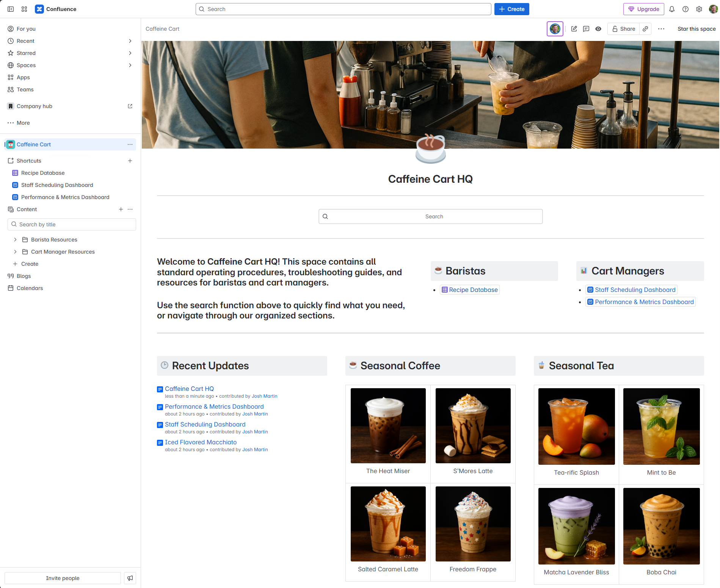Open the Recipe Database link under Baristas
Screen dimensions: 720x588
coord(473,290)
